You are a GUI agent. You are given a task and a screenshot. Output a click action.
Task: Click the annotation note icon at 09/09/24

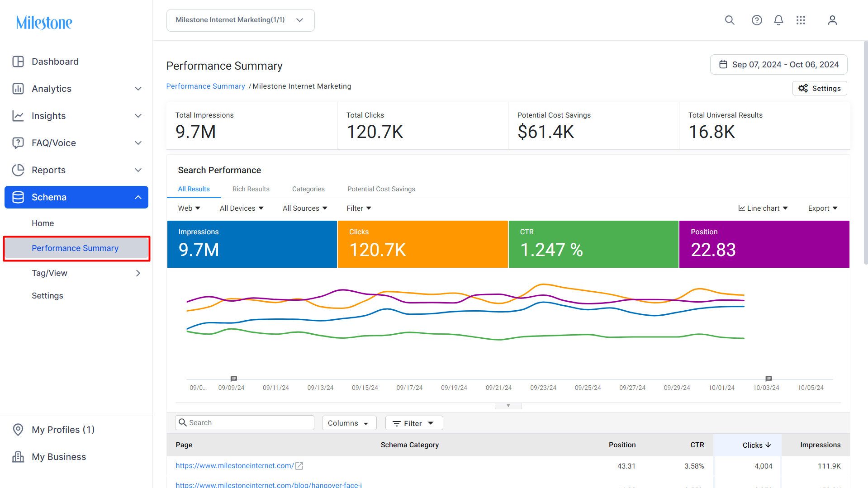coord(234,379)
